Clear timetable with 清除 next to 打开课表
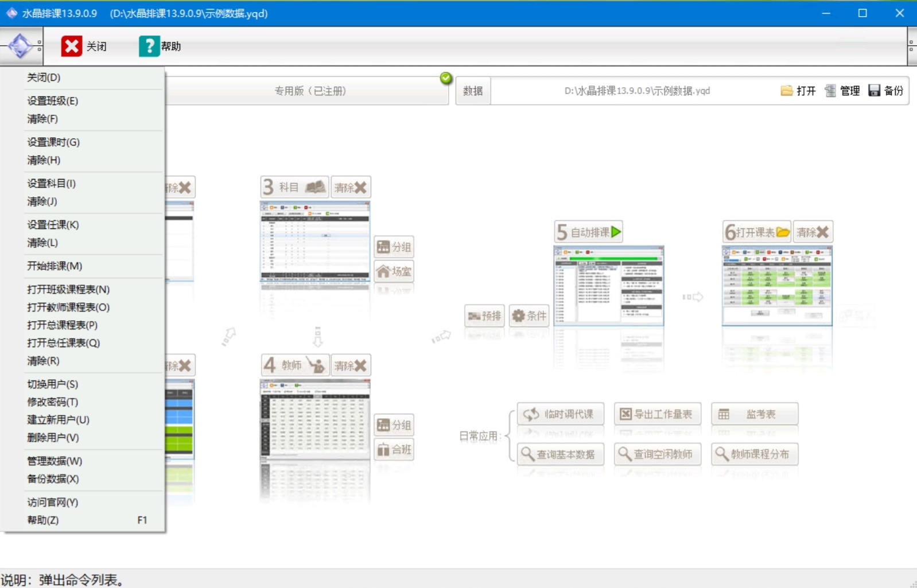 click(x=813, y=232)
